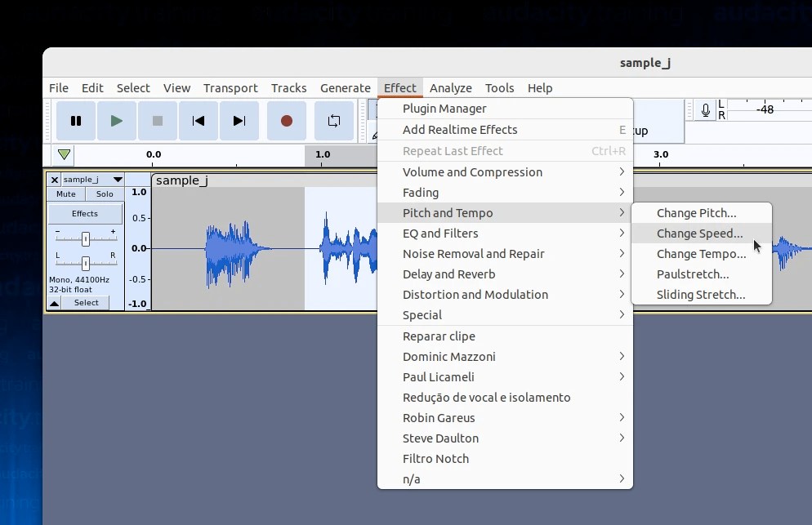The image size is (812, 525).
Task: Jump to track end with Skip End
Action: click(x=239, y=120)
